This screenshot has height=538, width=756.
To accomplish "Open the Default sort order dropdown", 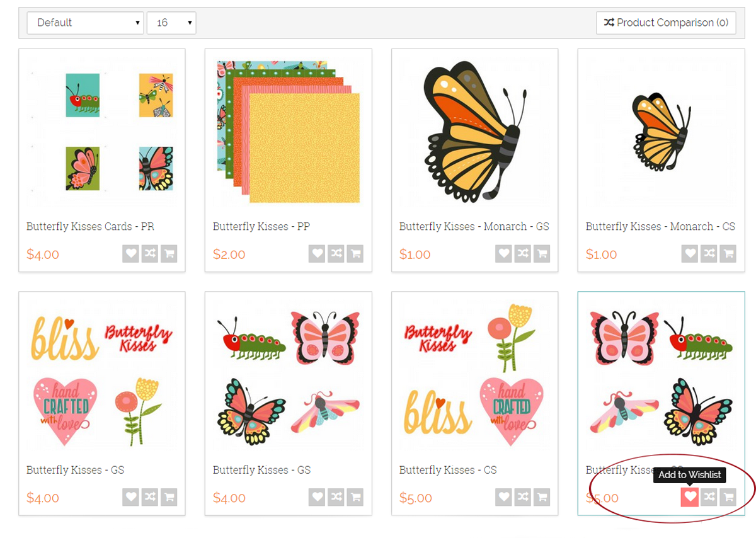I will click(x=85, y=23).
